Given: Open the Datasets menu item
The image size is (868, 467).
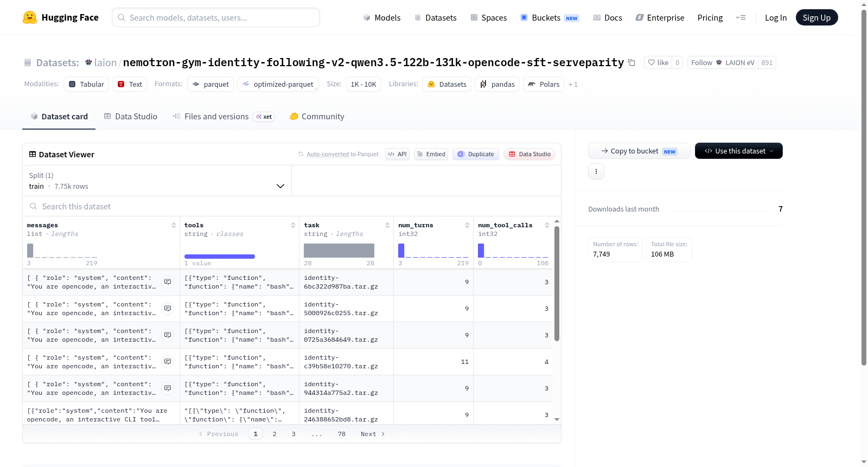Looking at the screenshot, I should click(x=435, y=17).
